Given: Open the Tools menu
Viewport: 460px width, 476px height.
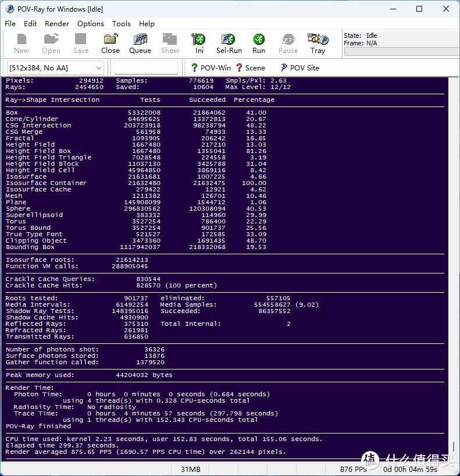Looking at the screenshot, I should [x=122, y=24].
